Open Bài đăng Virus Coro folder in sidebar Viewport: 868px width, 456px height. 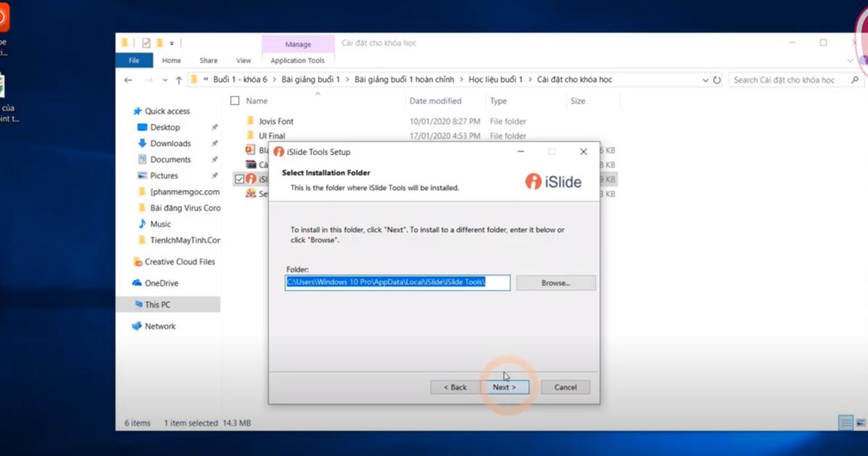[185, 208]
